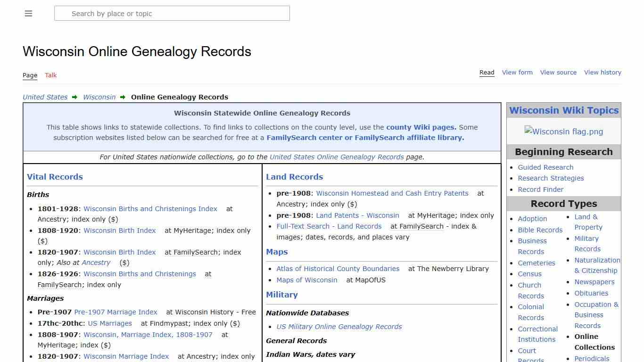Open View history for this page
This screenshot has width=644, height=362.
point(603,72)
